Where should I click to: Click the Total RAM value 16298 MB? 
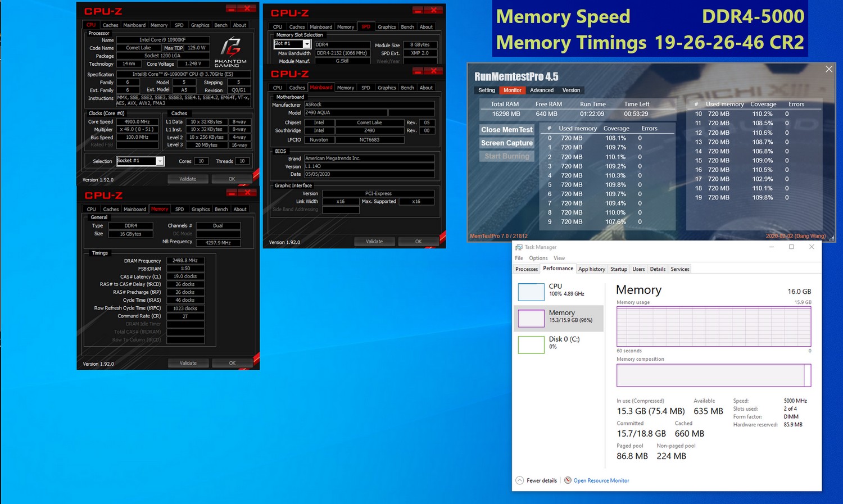(506, 114)
